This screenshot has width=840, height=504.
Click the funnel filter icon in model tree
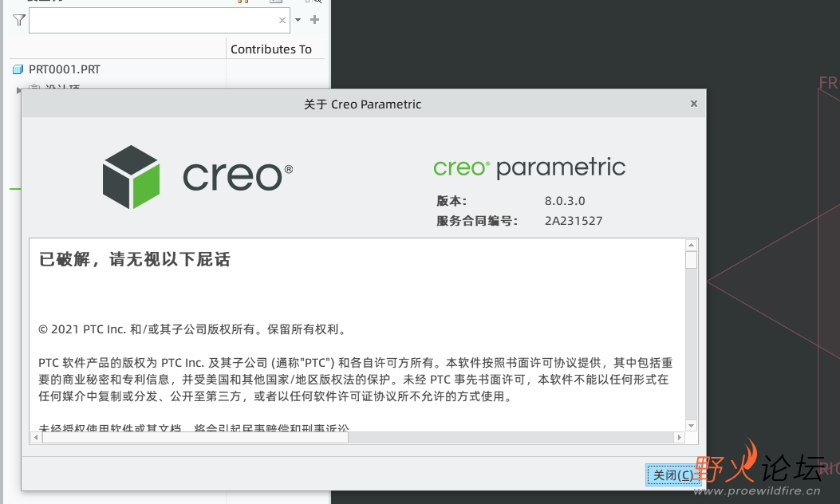[x=19, y=21]
